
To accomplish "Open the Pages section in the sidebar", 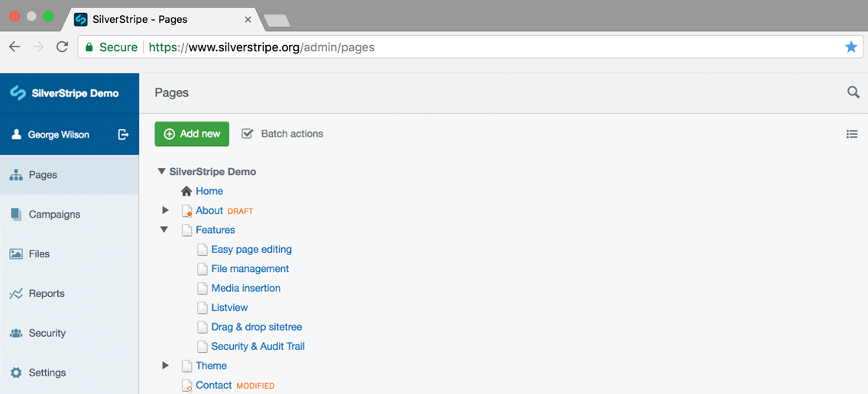I will pyautogui.click(x=70, y=175).
